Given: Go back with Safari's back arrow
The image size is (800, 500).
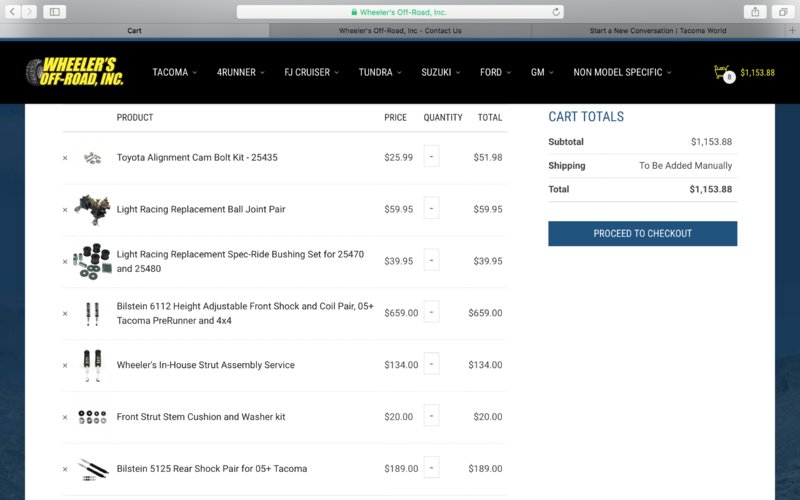Looking at the screenshot, I should [x=13, y=12].
